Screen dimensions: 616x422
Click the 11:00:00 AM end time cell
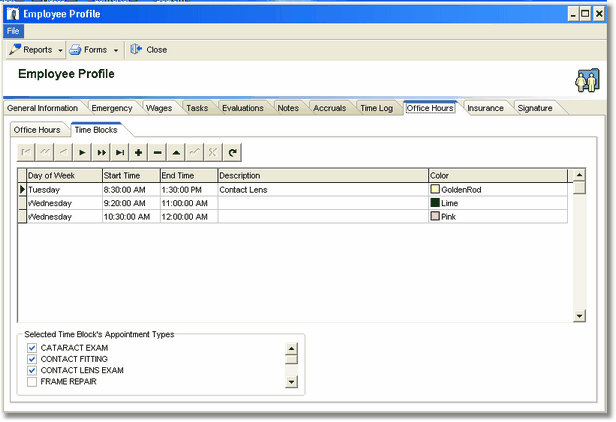[189, 203]
